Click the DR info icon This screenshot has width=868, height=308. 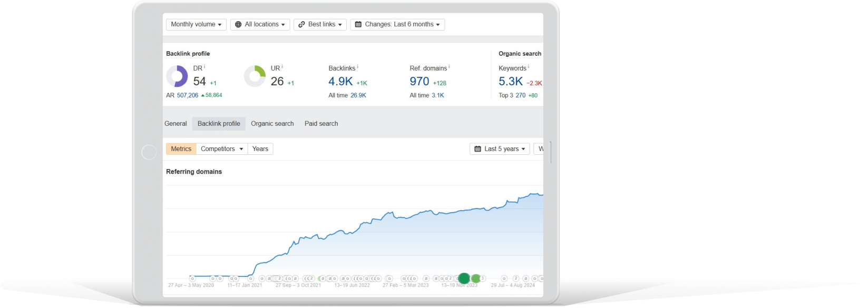coord(204,67)
